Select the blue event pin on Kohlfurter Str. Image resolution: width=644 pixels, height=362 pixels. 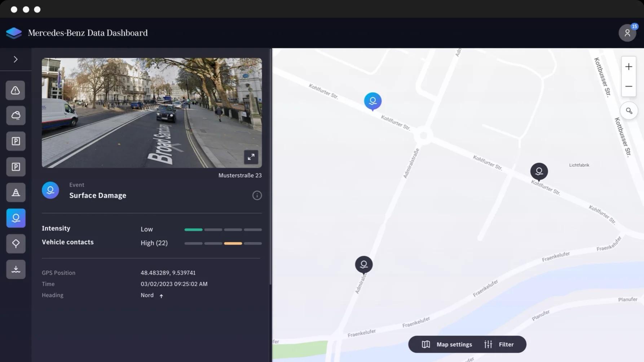tap(373, 101)
